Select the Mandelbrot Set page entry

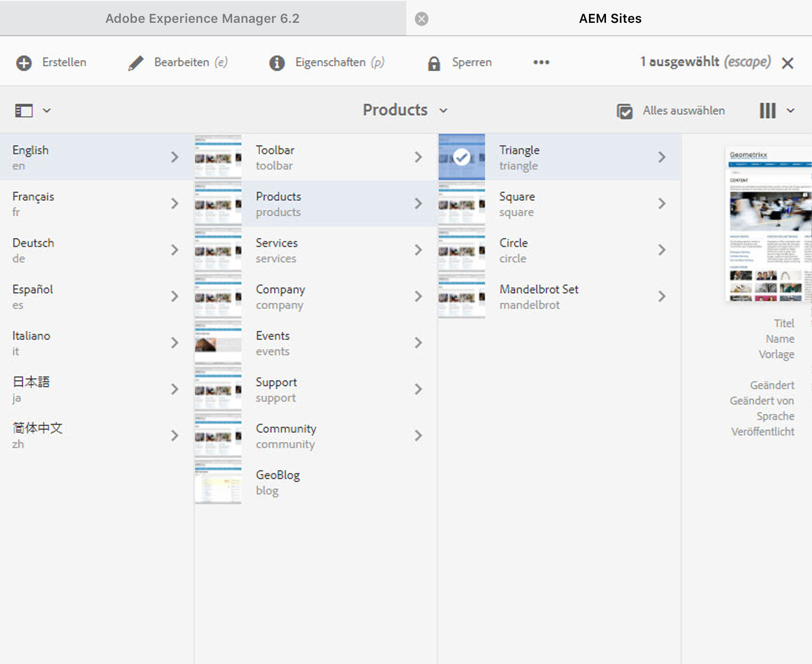[539, 296]
